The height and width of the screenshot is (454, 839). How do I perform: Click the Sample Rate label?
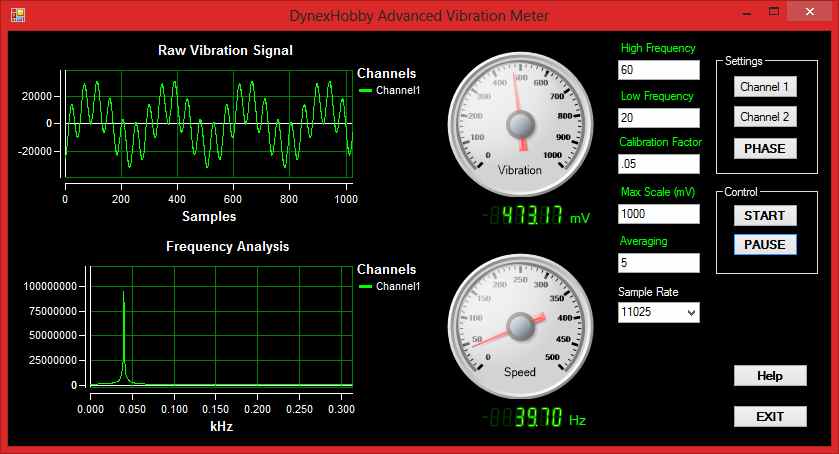(648, 292)
